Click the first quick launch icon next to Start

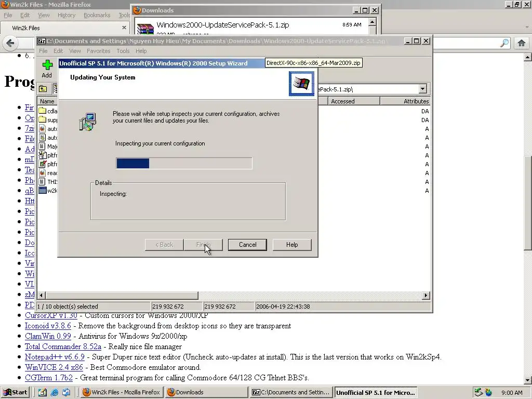[x=43, y=392]
